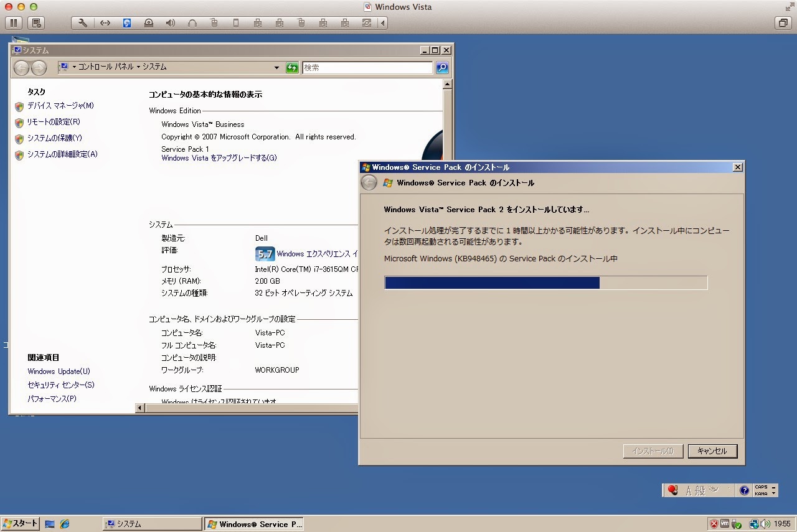This screenshot has width=797, height=532.
Task: Enter full screen with the double-arrow icon
Action: pyautogui.click(x=790, y=6)
